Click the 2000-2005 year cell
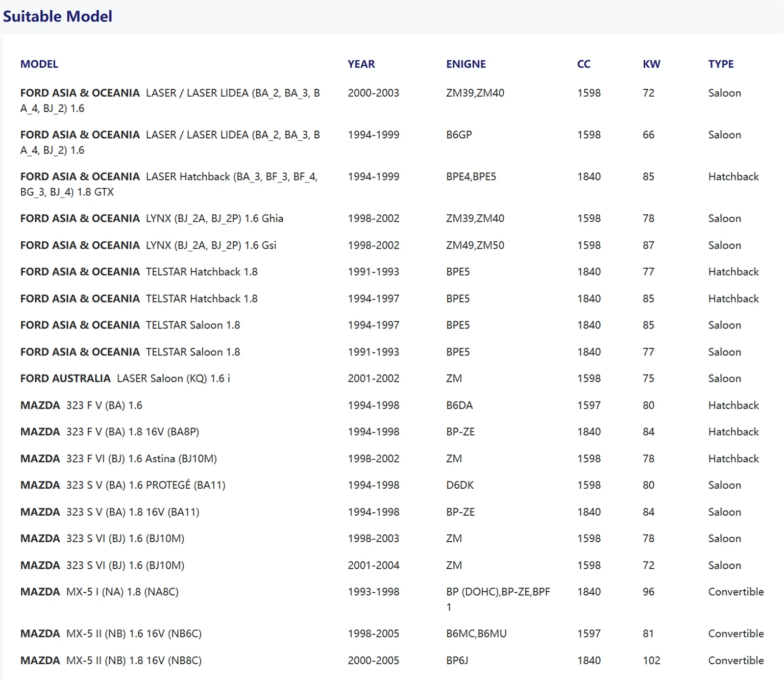This screenshot has height=680, width=784. point(373,660)
